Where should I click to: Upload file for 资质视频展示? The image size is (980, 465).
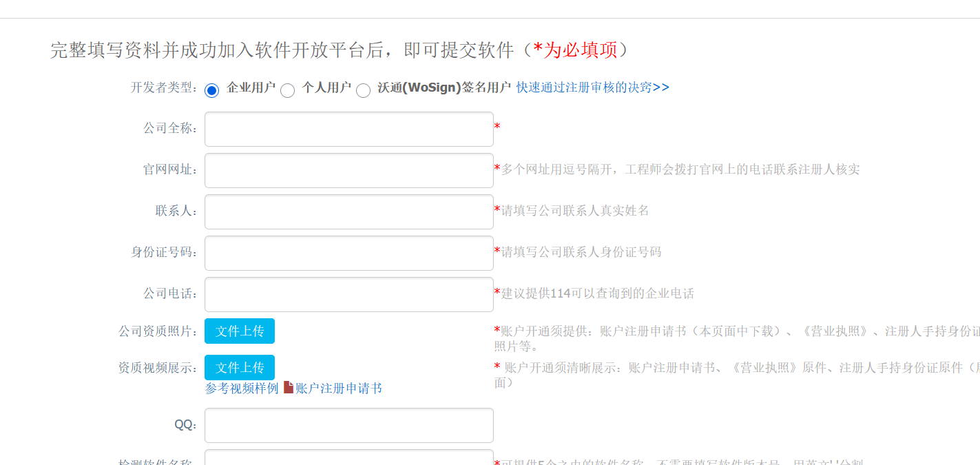(x=240, y=367)
